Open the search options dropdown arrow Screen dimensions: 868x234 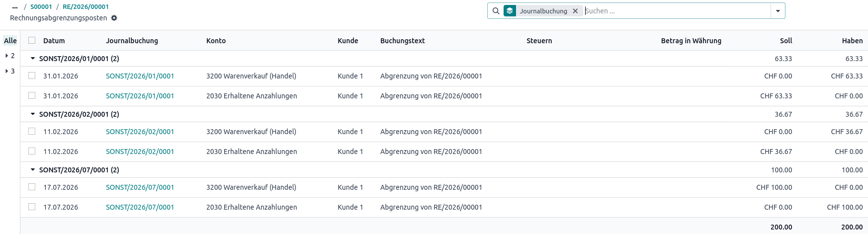[778, 11]
